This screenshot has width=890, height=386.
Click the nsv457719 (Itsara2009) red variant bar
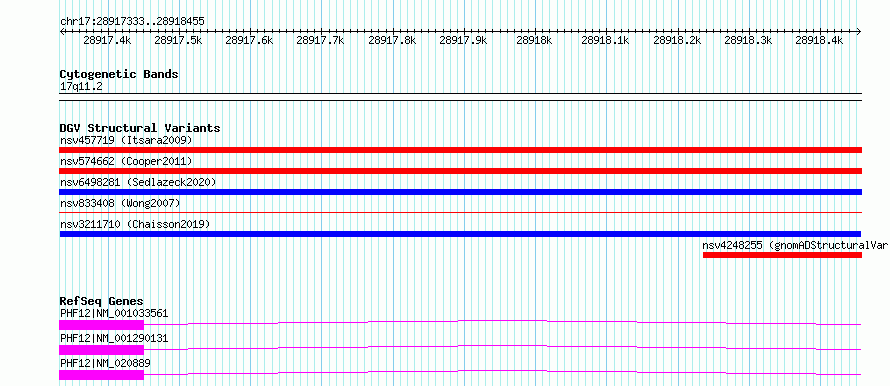click(x=460, y=150)
